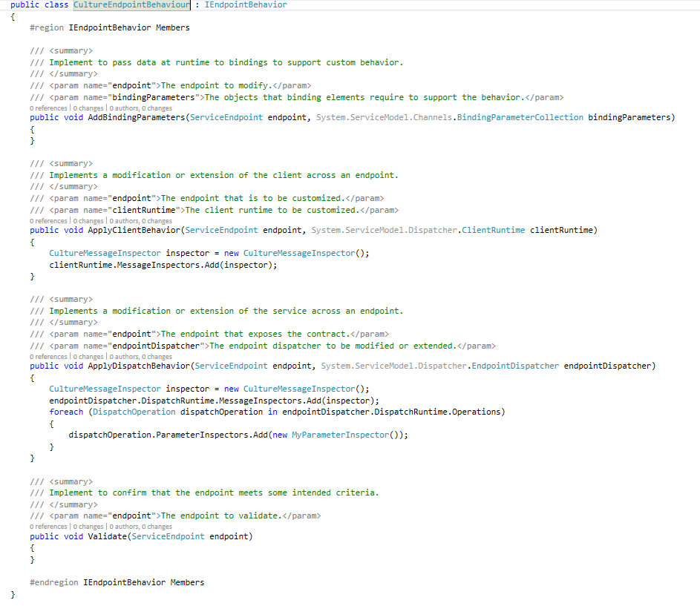700x606 pixels.
Task: Click param text 'The endpoint dispatcher to be modified'
Action: click(x=302, y=346)
